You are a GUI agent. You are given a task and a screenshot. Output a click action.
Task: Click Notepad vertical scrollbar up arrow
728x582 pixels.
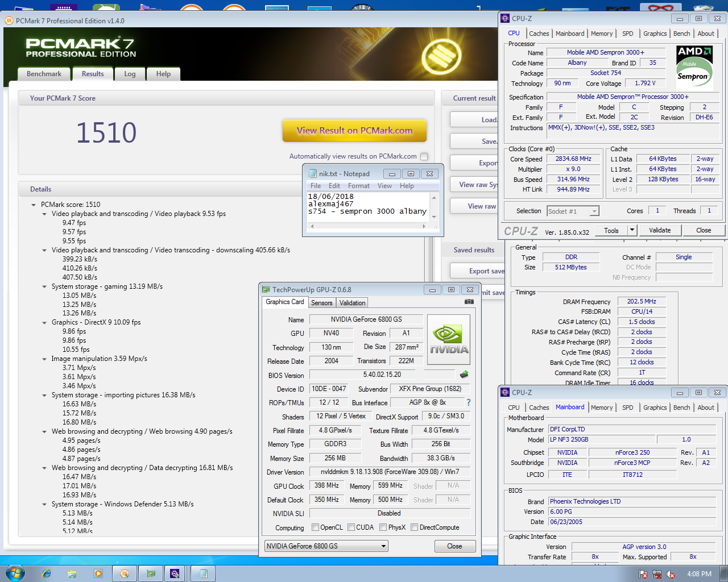(434, 197)
